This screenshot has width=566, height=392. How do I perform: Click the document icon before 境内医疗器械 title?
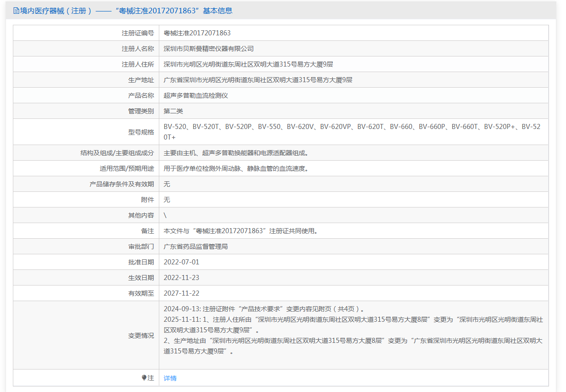[x=16, y=11]
